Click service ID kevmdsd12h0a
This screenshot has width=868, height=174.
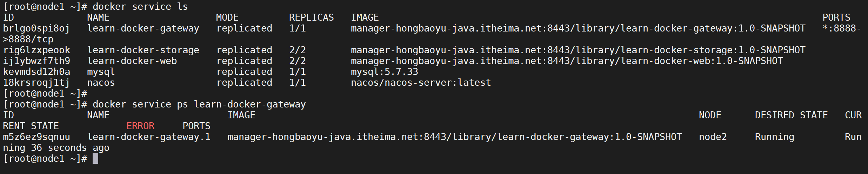36,72
